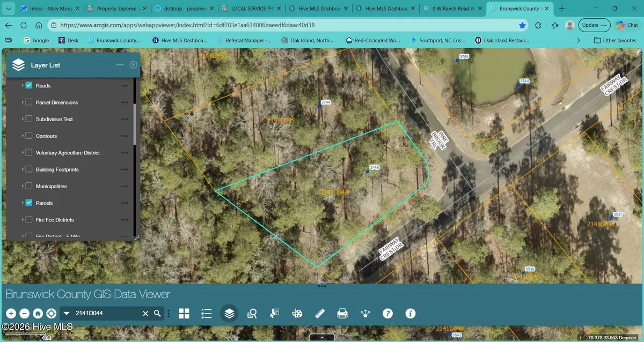The height and width of the screenshot is (342, 644).
Task: Open the Attribute Query tool
Action: (x=252, y=313)
